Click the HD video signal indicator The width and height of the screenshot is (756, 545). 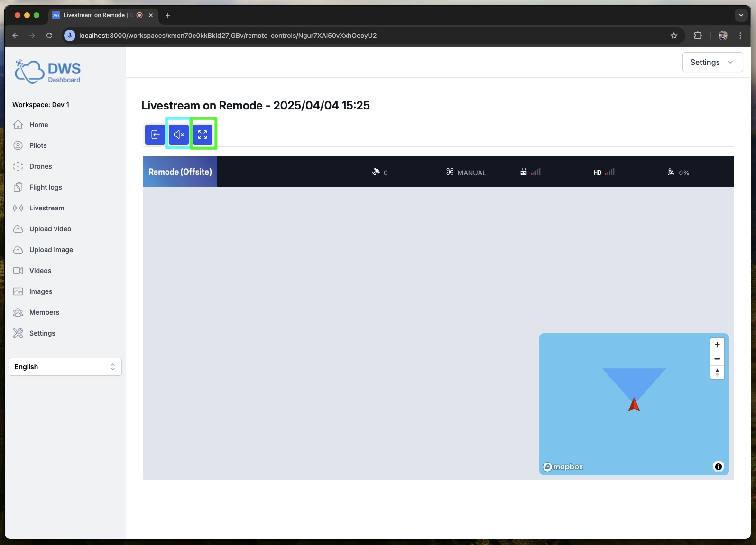[x=603, y=172]
